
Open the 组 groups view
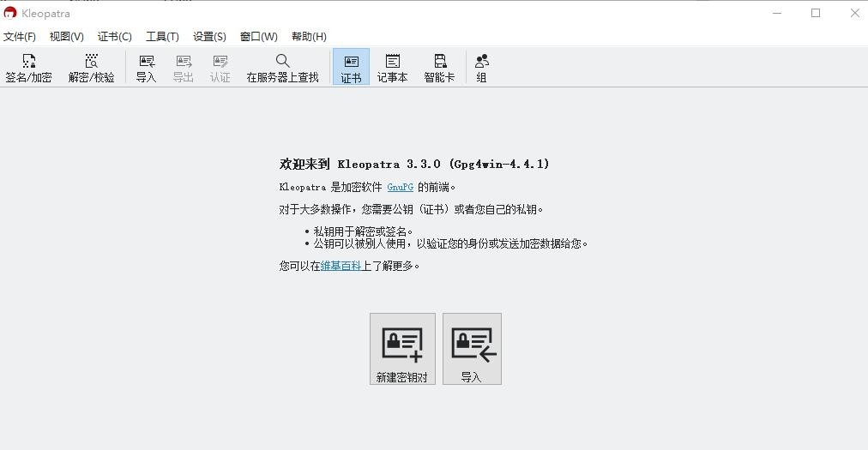(x=482, y=68)
